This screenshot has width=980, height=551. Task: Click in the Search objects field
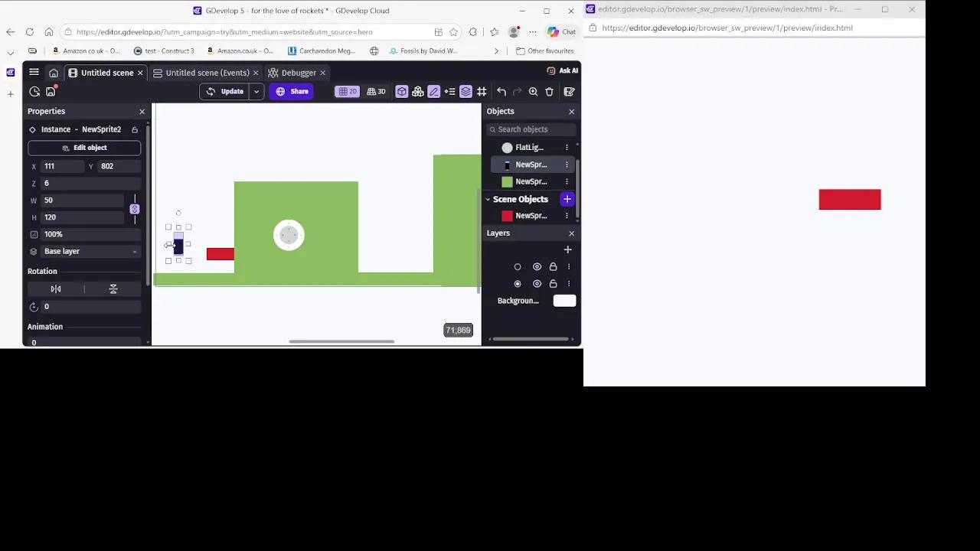(531, 129)
